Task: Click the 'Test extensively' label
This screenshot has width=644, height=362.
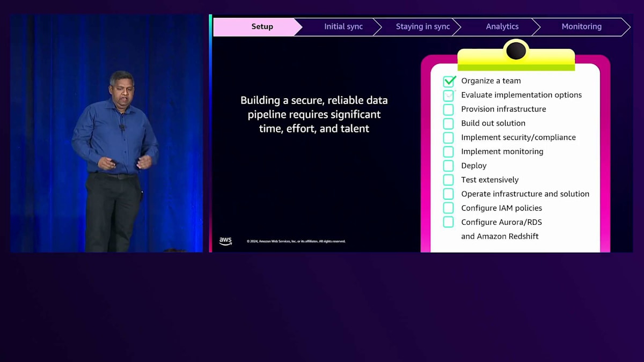Action: tap(490, 180)
